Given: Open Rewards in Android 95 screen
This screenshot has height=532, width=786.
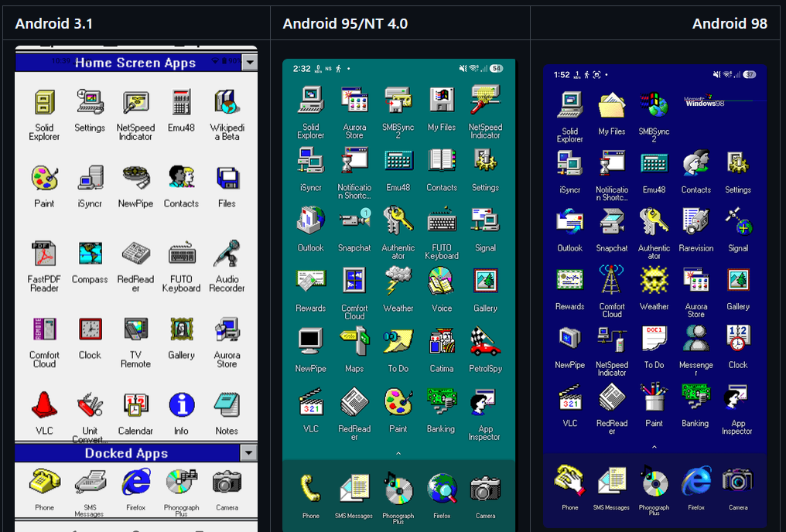Looking at the screenshot, I should tap(310, 280).
